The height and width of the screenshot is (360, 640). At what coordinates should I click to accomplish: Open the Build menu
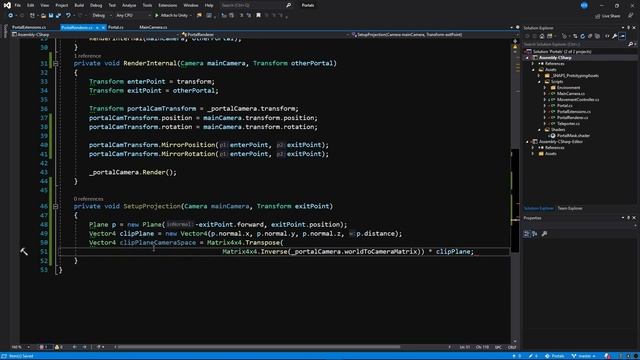coord(79,5)
